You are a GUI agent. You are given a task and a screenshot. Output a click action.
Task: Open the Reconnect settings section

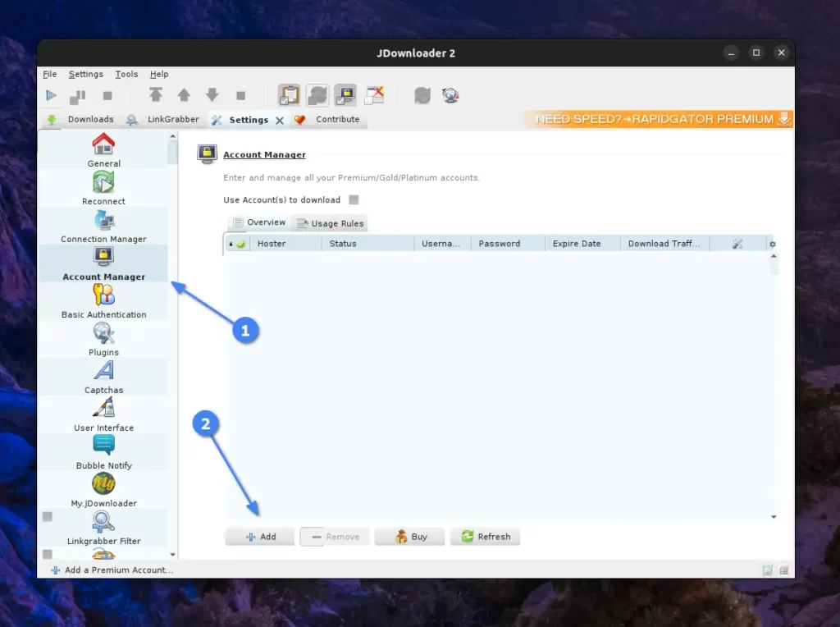point(103,188)
